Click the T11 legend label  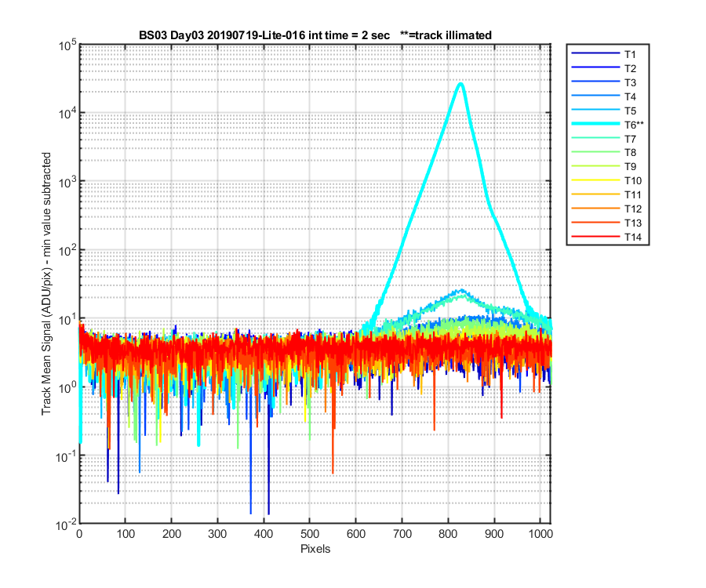point(632,194)
